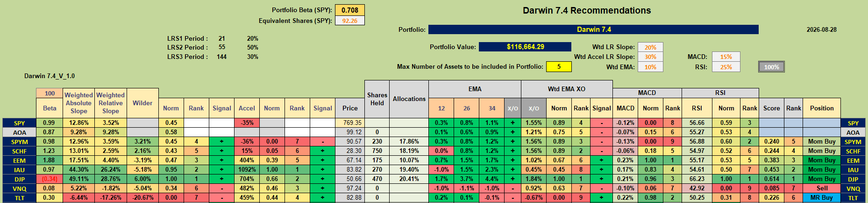Click the DJP RSI 66.23 cell

(697, 179)
